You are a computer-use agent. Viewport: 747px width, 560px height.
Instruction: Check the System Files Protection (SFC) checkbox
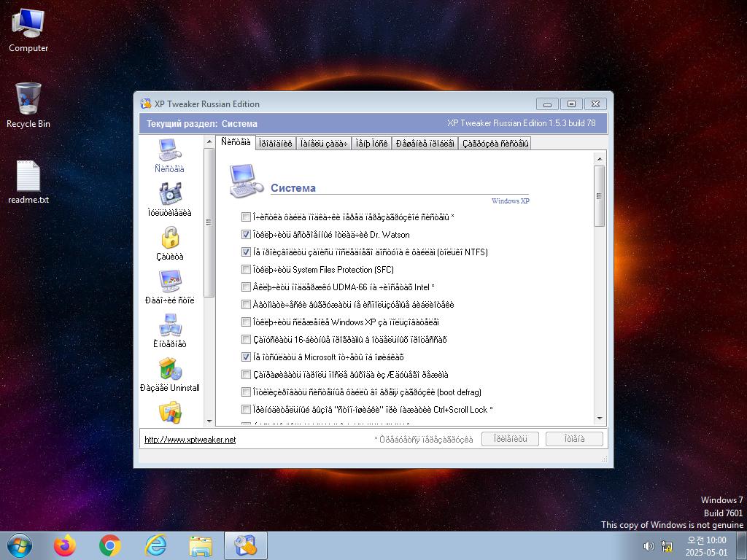[x=246, y=270]
